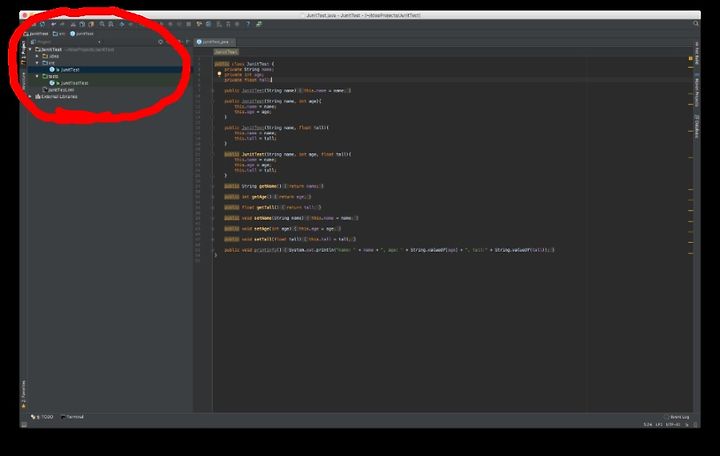Click the help question mark toolbar icon

(x=248, y=24)
